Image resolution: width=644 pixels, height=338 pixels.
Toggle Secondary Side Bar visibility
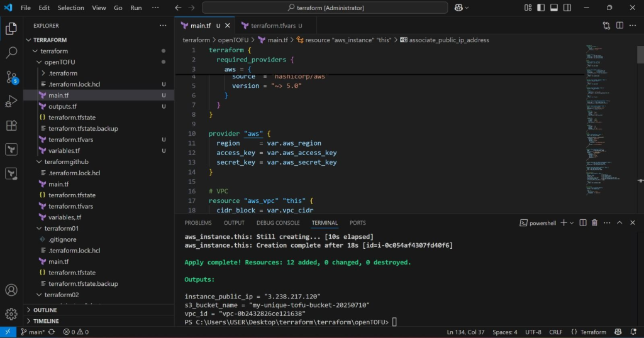(567, 8)
